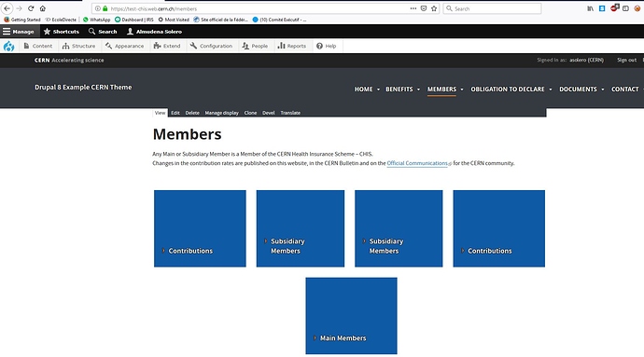The width and height of the screenshot is (644, 357).
Task: Open Help admin section
Action: point(326,46)
